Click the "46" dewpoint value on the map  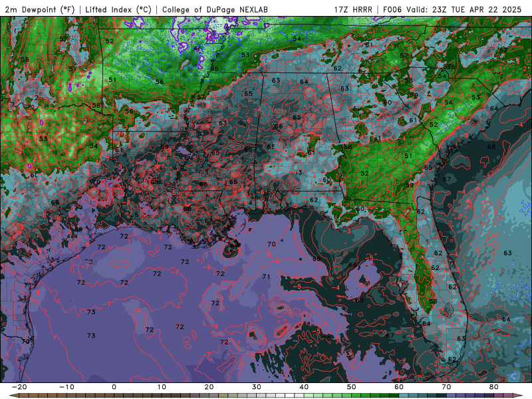tap(198, 49)
